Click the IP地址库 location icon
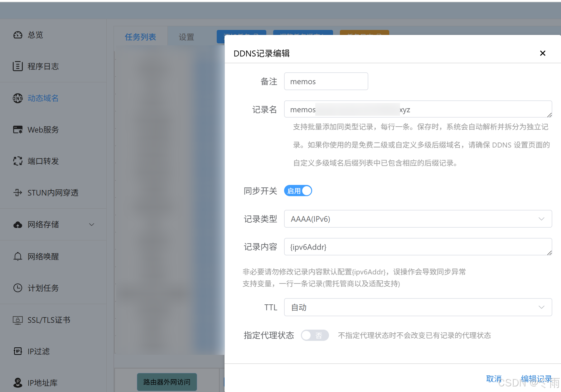The height and width of the screenshot is (392, 561). (x=18, y=383)
